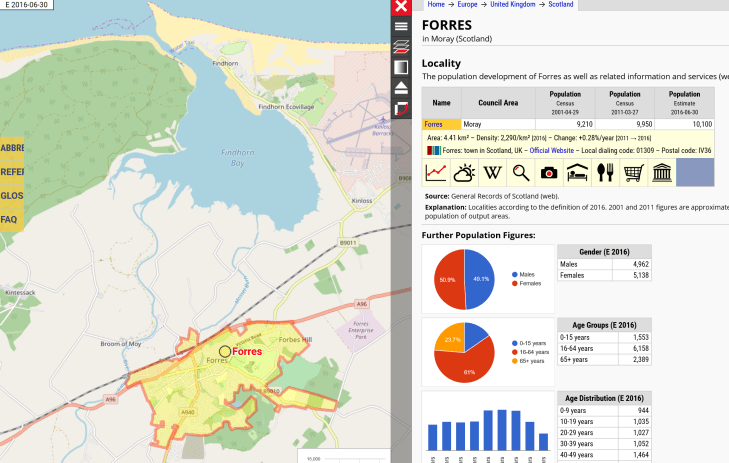Open the restaurants fork and knife icon
The width and height of the screenshot is (729, 463).
pos(604,172)
